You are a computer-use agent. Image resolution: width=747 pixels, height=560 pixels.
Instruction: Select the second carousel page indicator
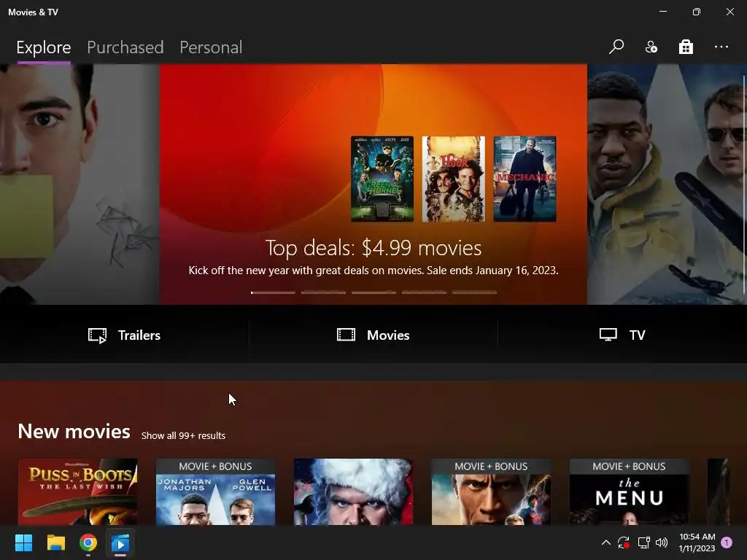(323, 292)
